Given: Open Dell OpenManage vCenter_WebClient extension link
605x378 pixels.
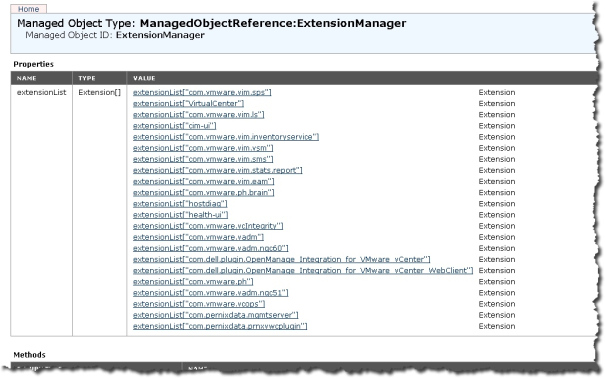Looking at the screenshot, I should (x=303, y=271).
